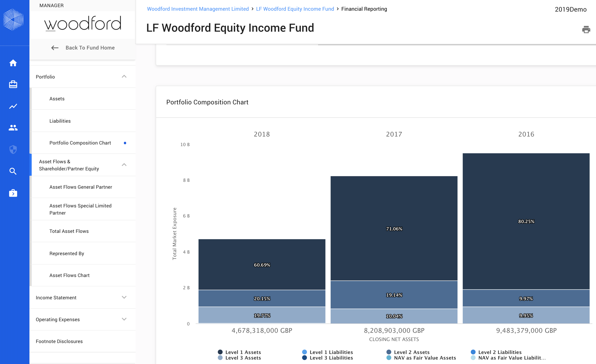This screenshot has height=364, width=596.
Task: Click the Income Statement heading
Action: point(56,298)
